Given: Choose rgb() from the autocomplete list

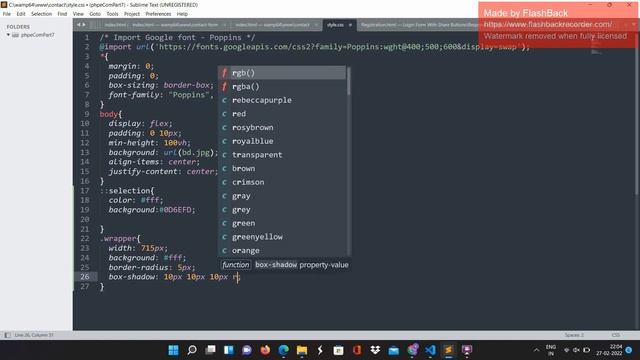Looking at the screenshot, I should (282, 73).
